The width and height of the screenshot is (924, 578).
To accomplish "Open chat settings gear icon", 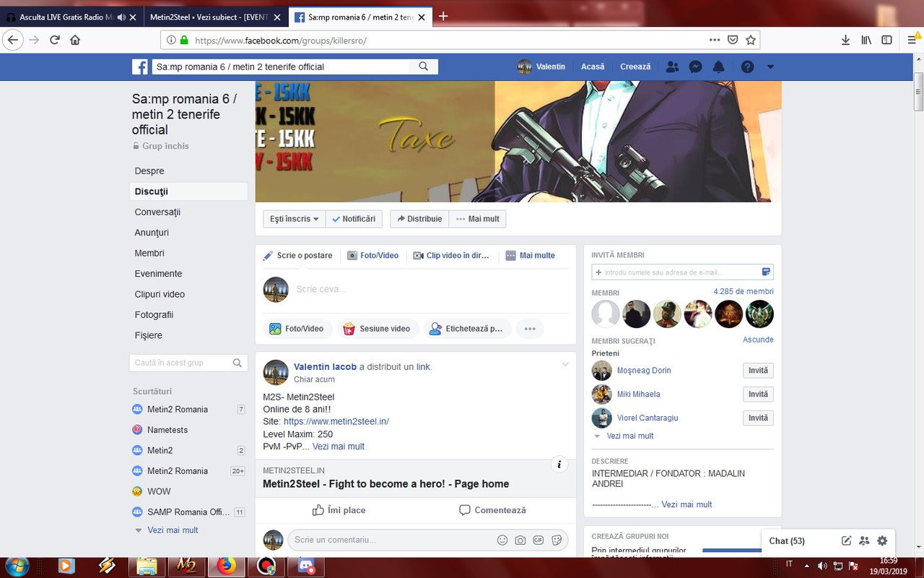I will [x=882, y=540].
